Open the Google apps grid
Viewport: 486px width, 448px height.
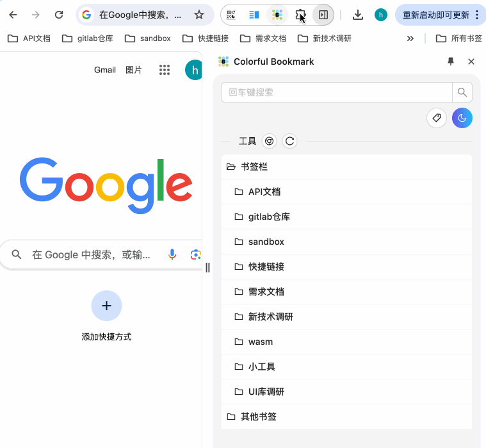[x=165, y=70]
